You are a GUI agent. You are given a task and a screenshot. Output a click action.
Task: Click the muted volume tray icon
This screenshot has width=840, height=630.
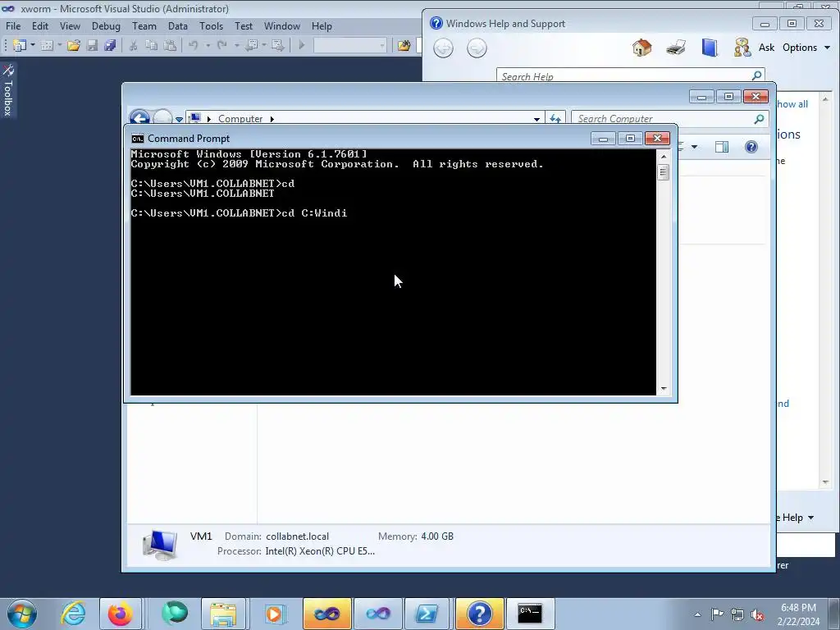point(757,614)
